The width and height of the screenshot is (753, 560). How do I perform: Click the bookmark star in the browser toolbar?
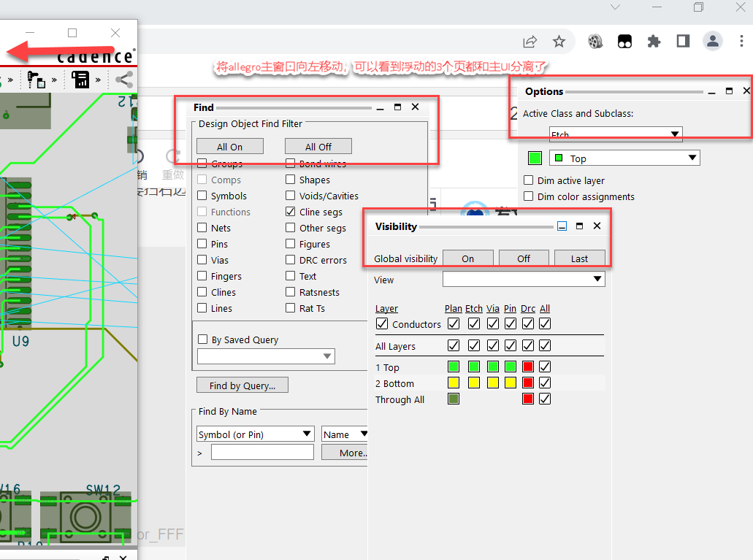559,42
